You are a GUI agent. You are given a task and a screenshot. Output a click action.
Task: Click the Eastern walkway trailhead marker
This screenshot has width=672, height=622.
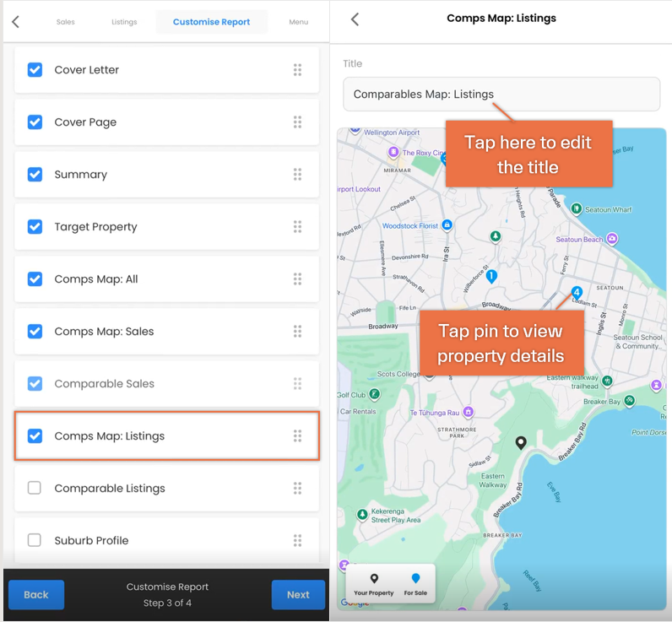click(x=607, y=381)
